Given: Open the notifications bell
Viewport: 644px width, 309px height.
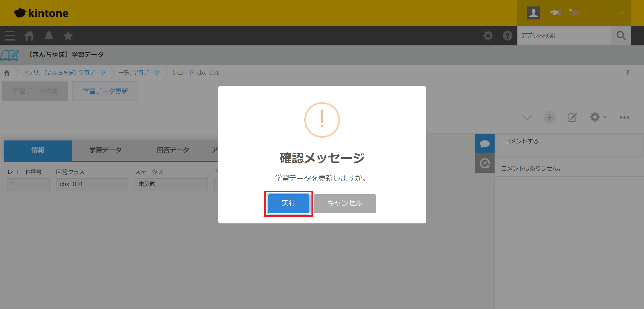Looking at the screenshot, I should [x=49, y=36].
